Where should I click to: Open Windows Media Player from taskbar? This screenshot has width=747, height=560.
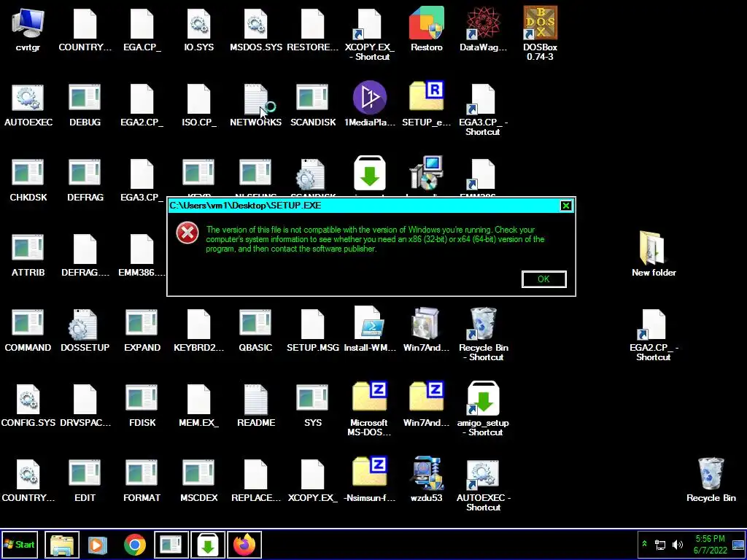98,544
